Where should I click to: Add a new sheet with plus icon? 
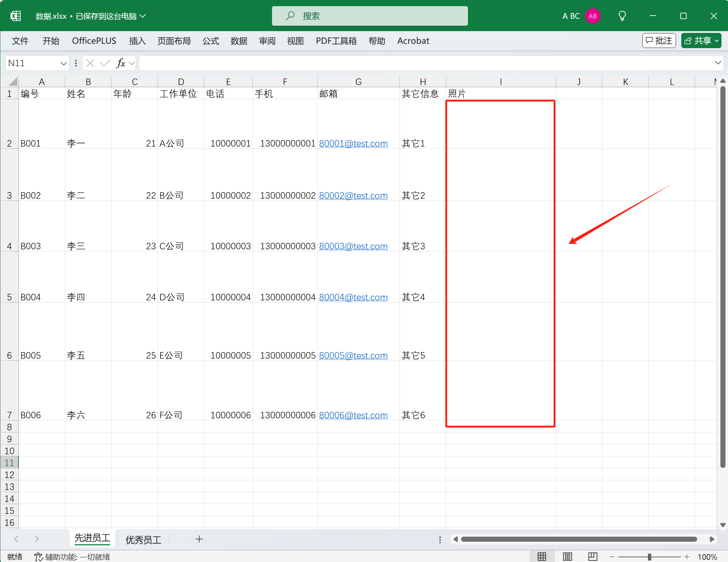click(x=199, y=539)
